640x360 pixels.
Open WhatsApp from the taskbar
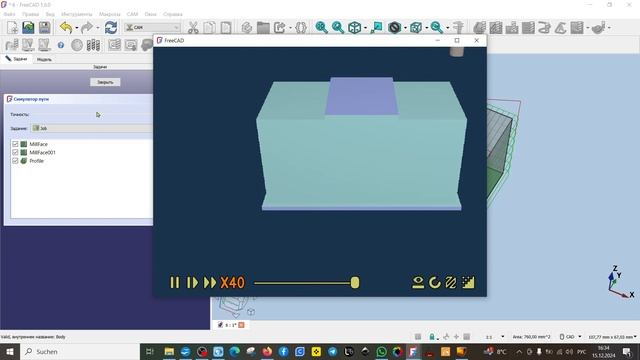pyautogui.click(x=381, y=351)
